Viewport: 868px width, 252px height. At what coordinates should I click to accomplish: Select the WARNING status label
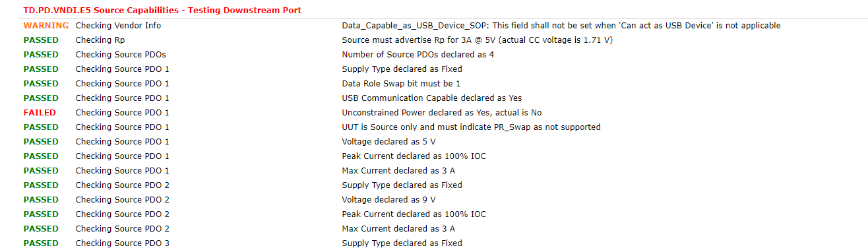(x=46, y=25)
